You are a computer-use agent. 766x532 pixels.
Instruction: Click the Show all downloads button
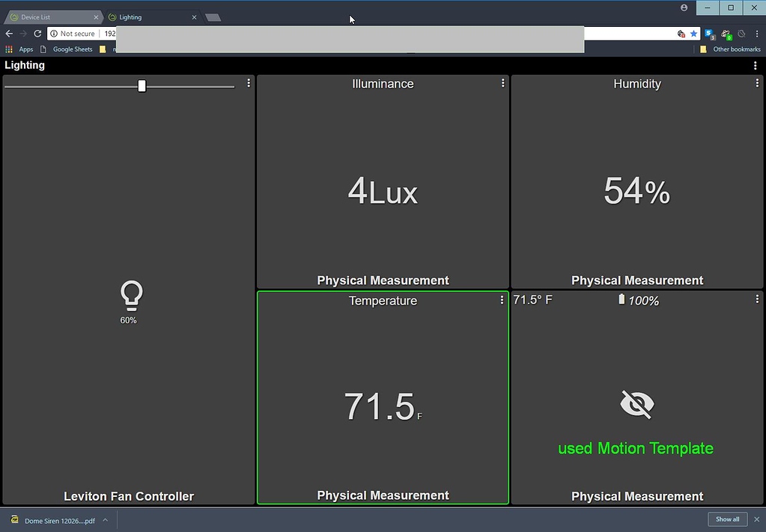pyautogui.click(x=726, y=519)
